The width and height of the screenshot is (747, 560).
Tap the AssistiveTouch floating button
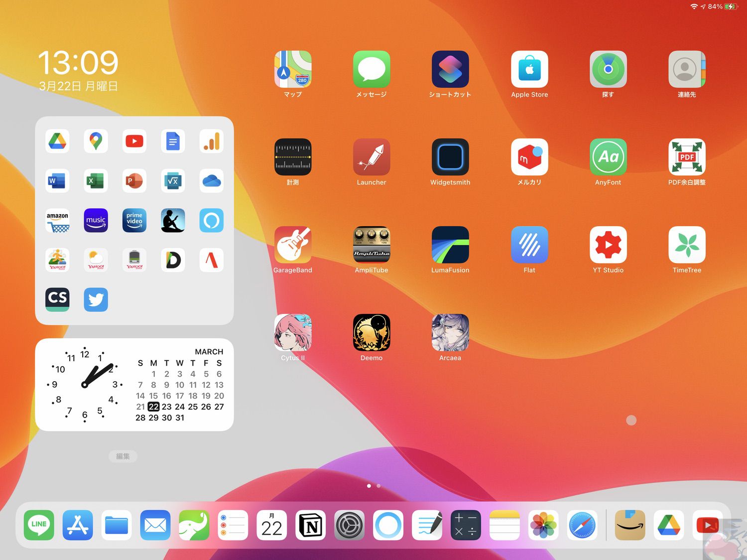[x=631, y=420]
